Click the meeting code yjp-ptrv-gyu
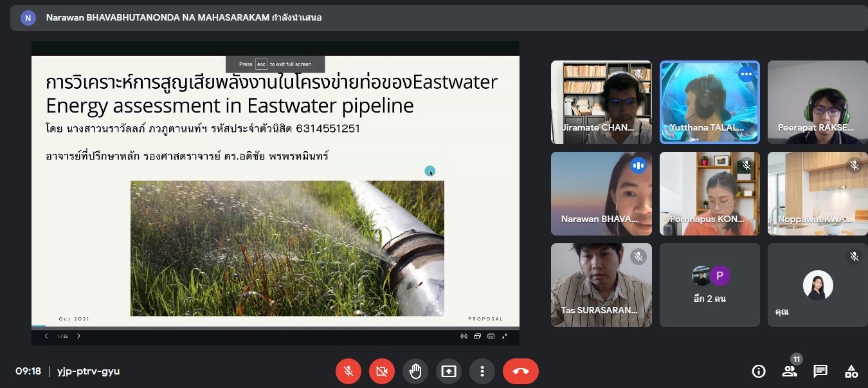This screenshot has height=388, width=868. click(88, 371)
